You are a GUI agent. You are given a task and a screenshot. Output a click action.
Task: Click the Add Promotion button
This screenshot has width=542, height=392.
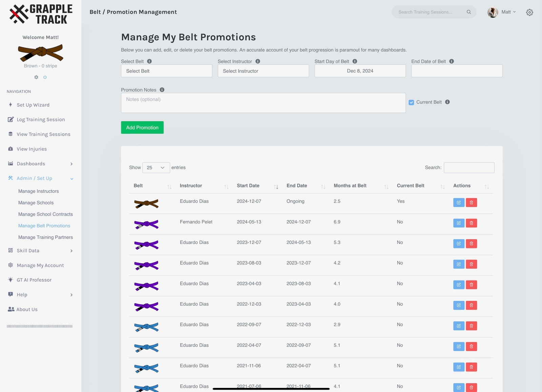tap(142, 128)
